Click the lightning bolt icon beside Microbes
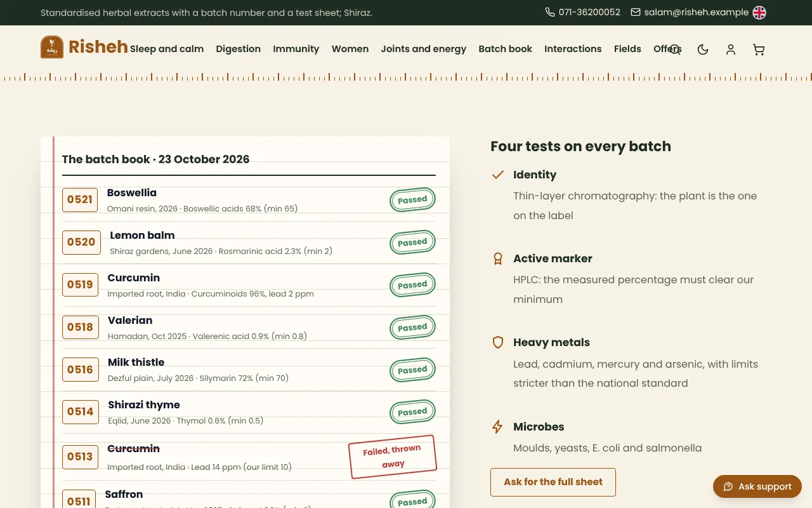 pyautogui.click(x=498, y=427)
